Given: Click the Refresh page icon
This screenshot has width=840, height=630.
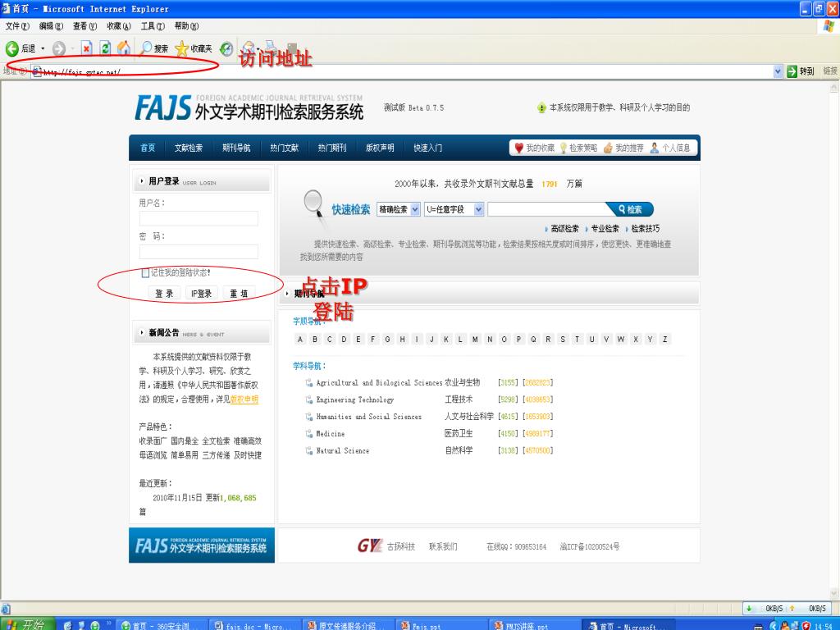Looking at the screenshot, I should click(106, 48).
